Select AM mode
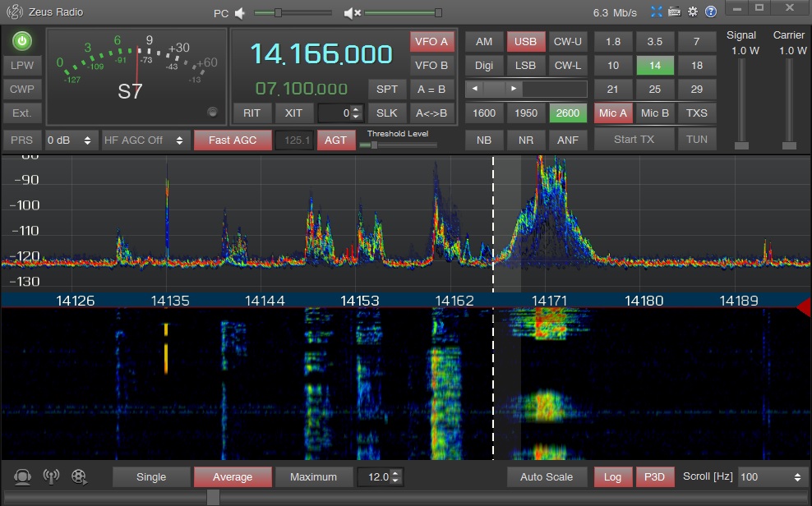Viewport: 812px width, 506px height. point(484,42)
